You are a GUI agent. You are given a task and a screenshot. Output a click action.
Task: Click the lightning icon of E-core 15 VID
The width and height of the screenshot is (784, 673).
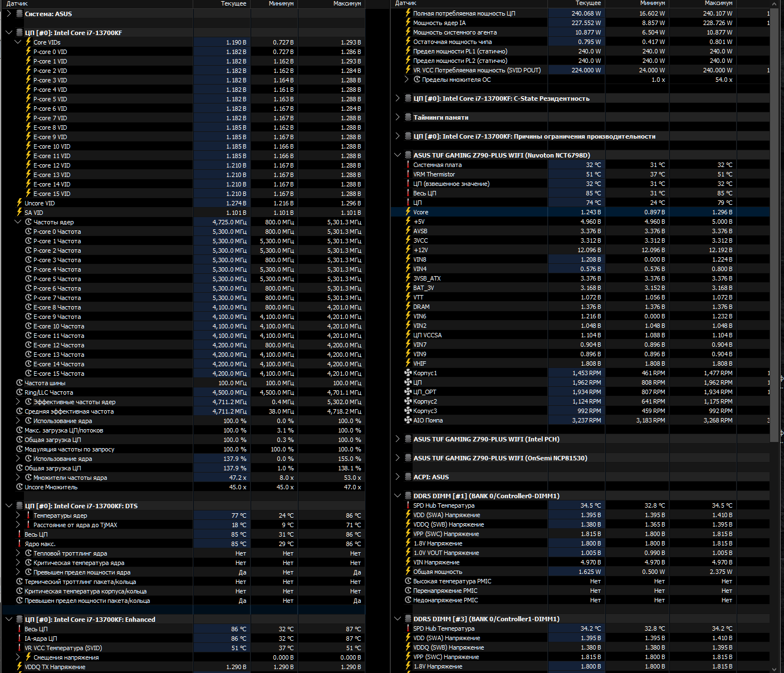[28, 193]
